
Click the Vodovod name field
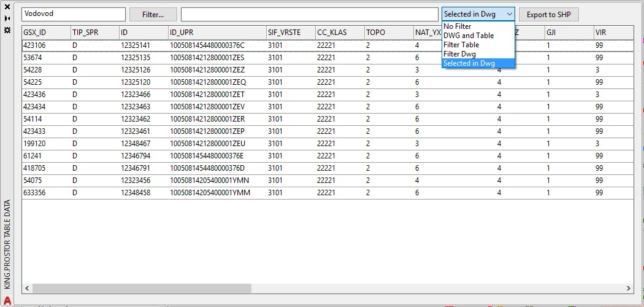tap(73, 14)
